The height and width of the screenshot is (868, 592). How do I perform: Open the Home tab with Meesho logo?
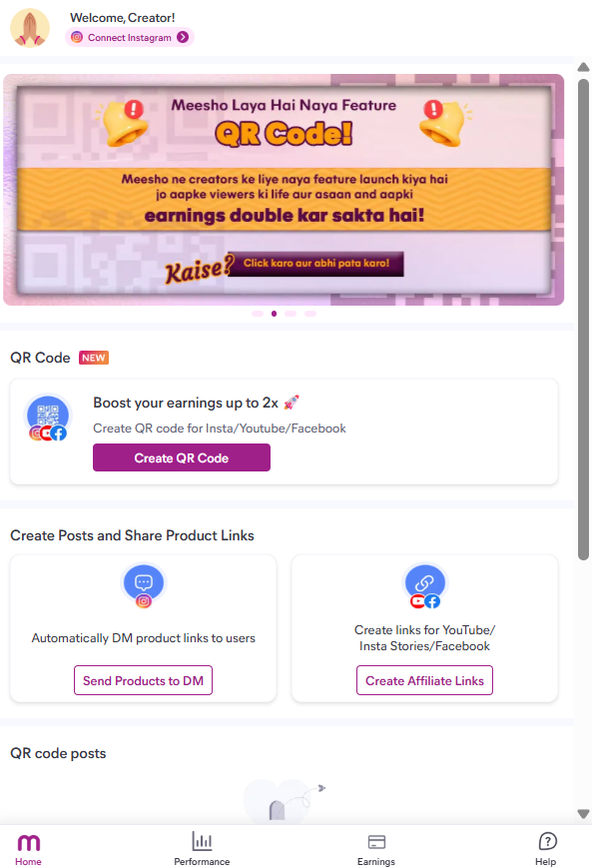click(x=28, y=849)
